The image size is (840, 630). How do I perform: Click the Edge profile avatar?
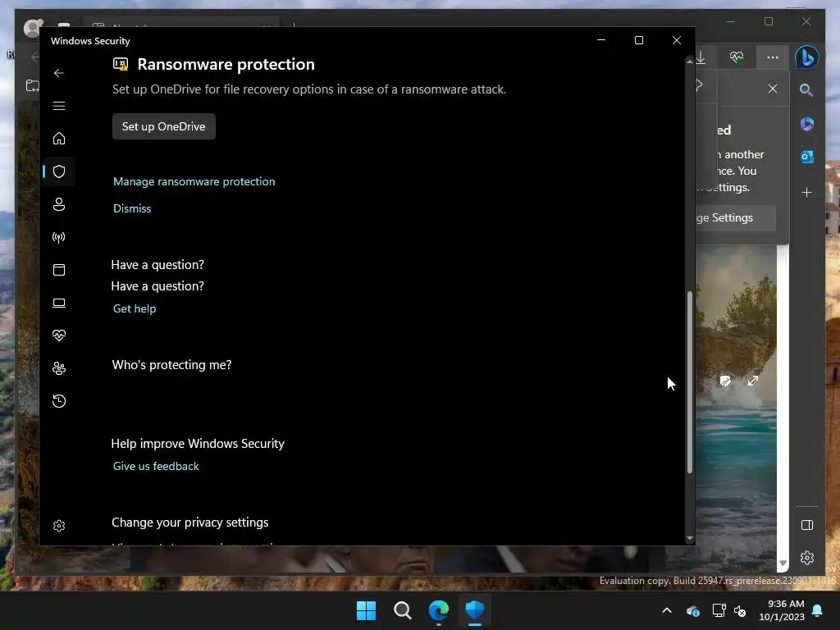[33, 27]
